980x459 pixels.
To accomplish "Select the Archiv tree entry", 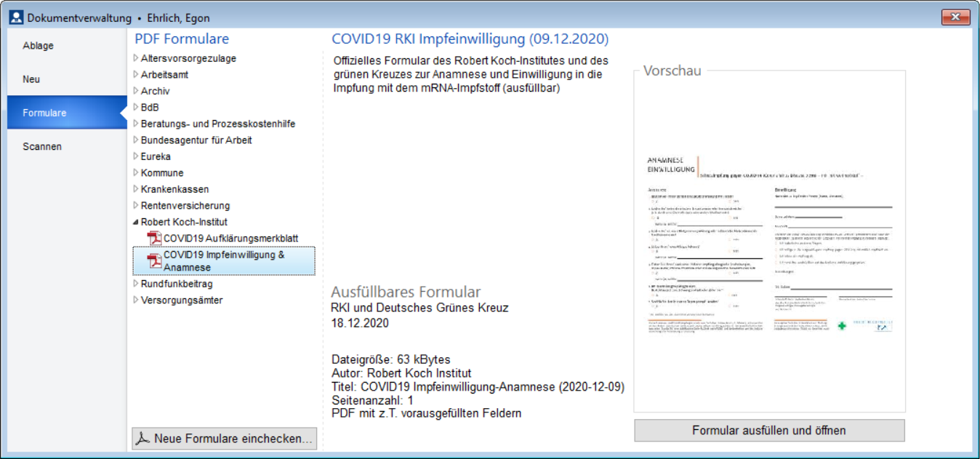I will 155,91.
